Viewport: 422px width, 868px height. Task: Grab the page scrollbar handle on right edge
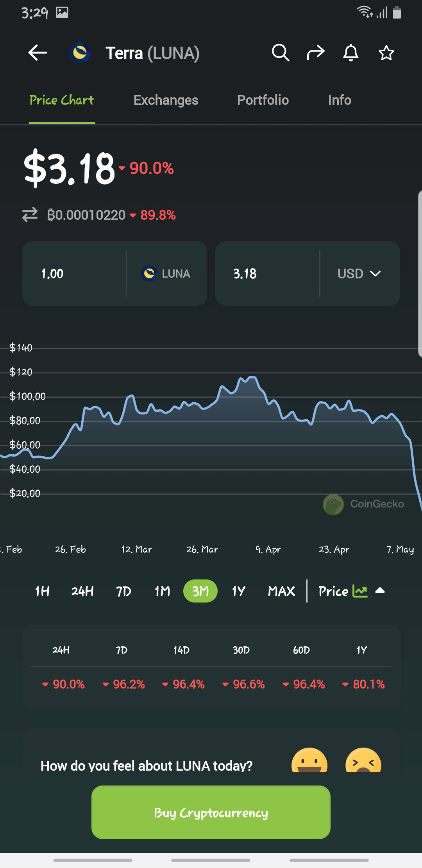click(420, 274)
